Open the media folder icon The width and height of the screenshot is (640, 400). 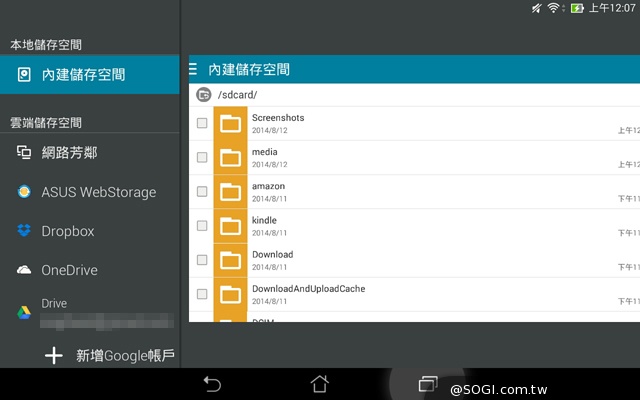pyautogui.click(x=230, y=158)
